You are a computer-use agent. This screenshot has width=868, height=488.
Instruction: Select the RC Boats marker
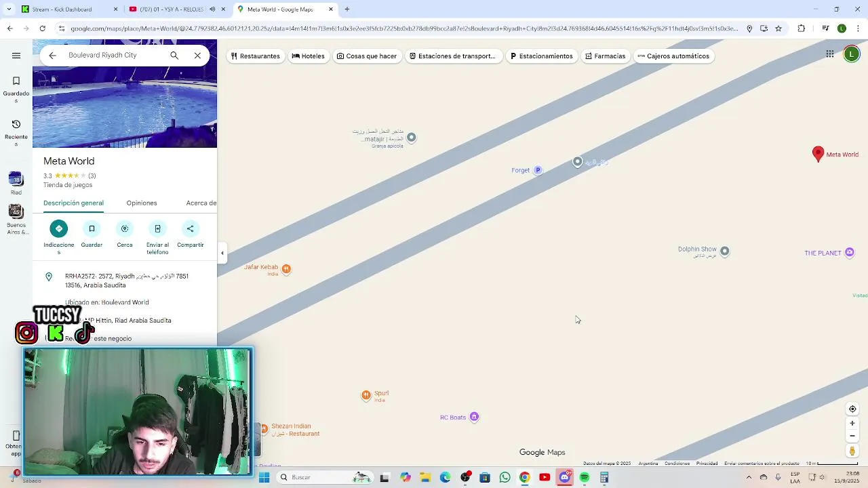474,417
